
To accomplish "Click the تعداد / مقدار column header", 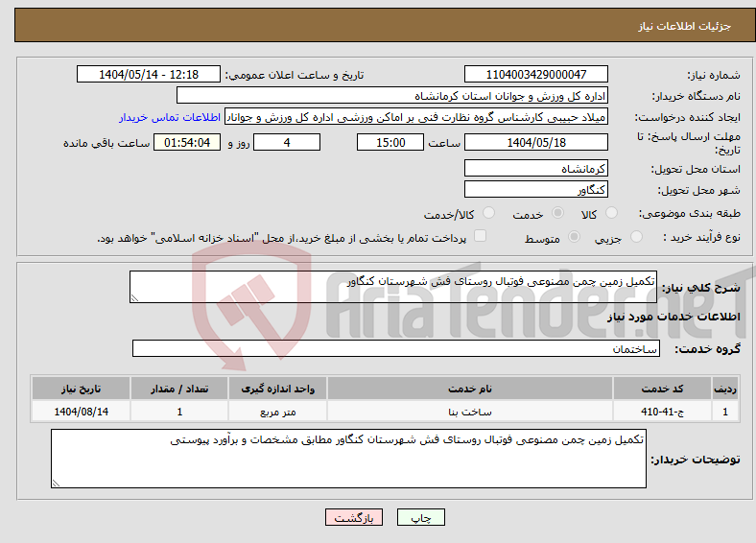I will (x=179, y=389).
